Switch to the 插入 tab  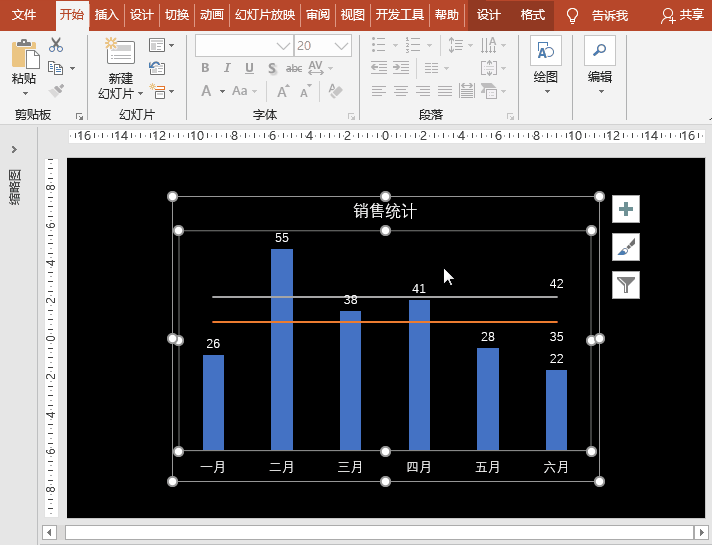coord(107,15)
